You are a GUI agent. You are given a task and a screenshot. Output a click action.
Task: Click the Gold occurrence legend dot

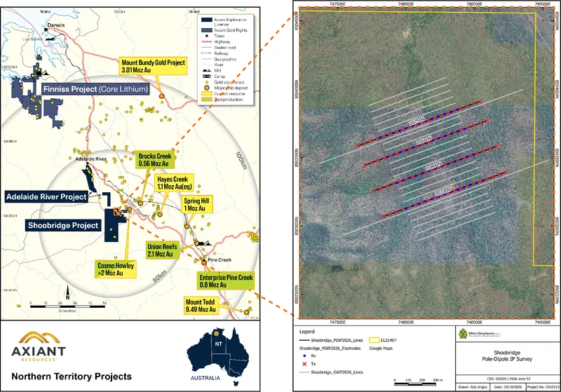click(x=207, y=82)
